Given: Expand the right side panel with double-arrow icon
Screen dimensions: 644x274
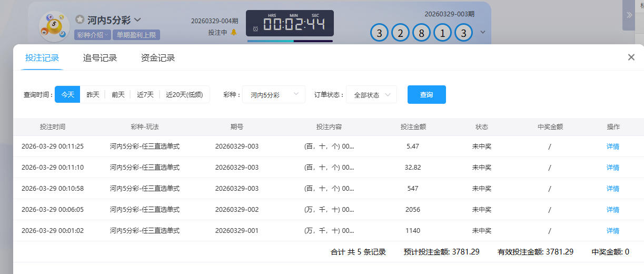Looking at the screenshot, I should pyautogui.click(x=629, y=15).
